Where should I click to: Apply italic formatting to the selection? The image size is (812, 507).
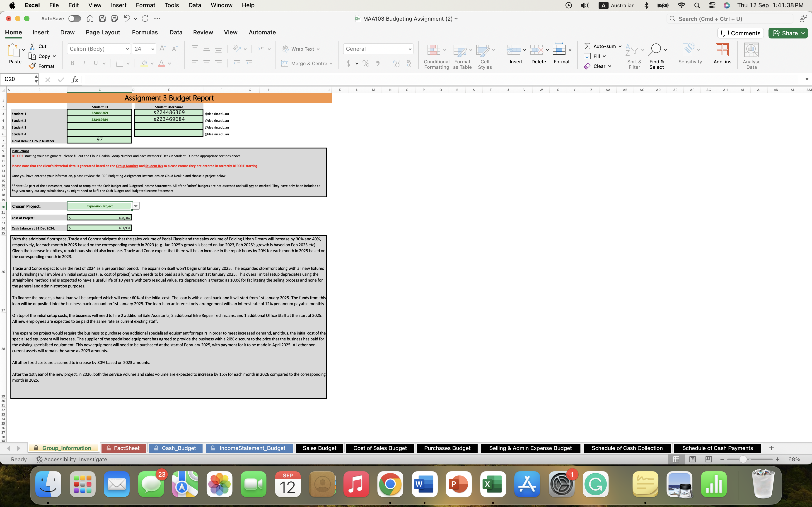(84, 63)
